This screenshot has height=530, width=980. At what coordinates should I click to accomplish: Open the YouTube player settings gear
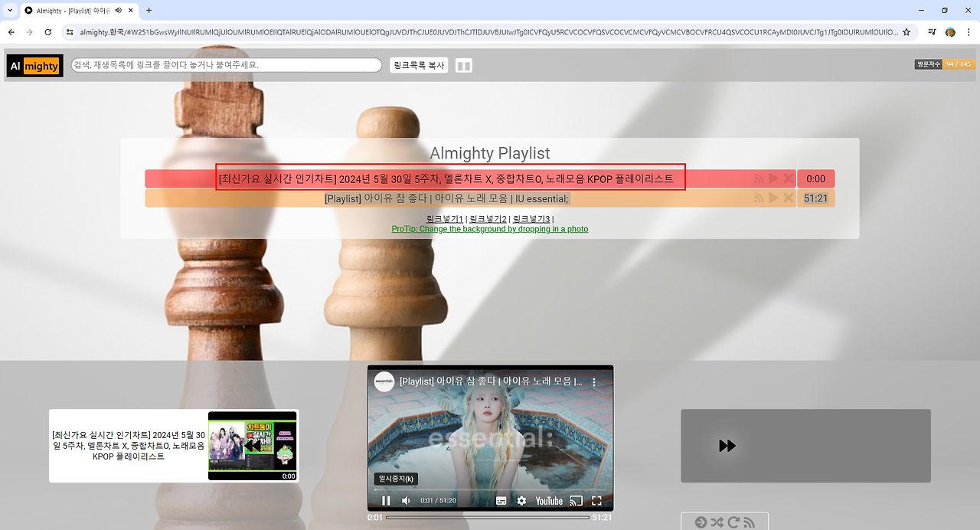click(x=521, y=500)
